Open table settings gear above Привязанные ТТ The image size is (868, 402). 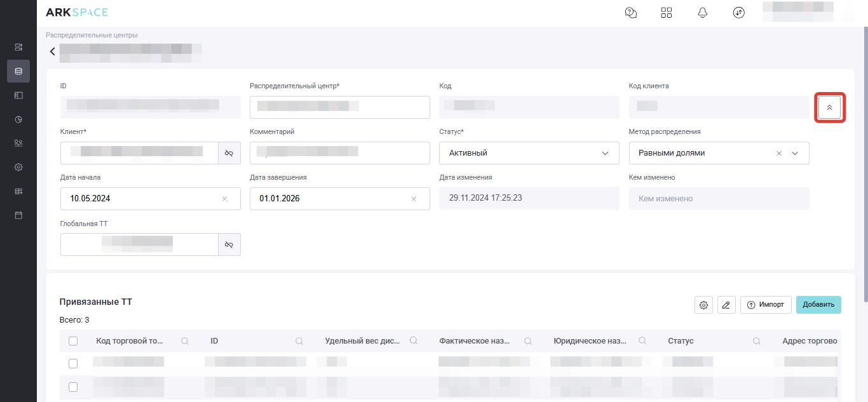point(703,305)
